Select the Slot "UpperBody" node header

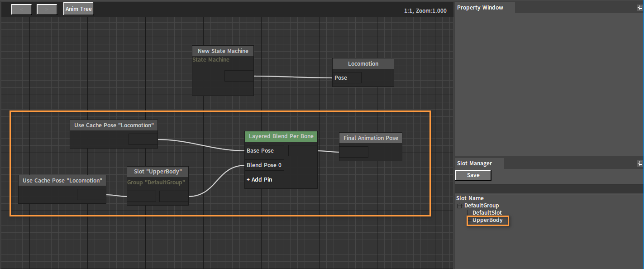(157, 172)
